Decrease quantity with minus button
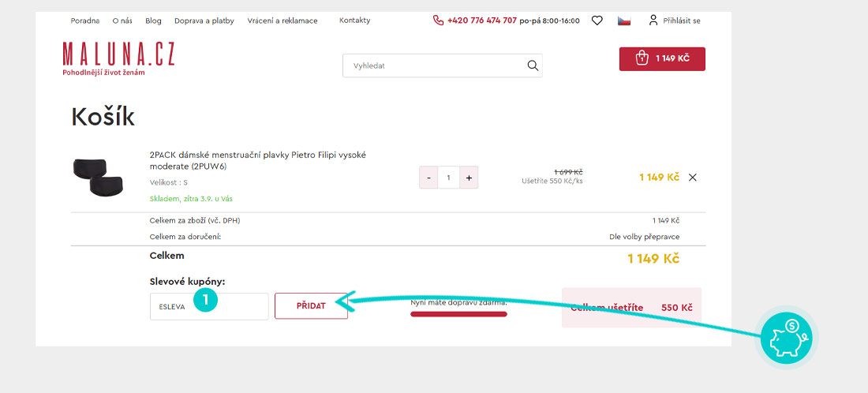The height and width of the screenshot is (393, 868). coord(428,178)
